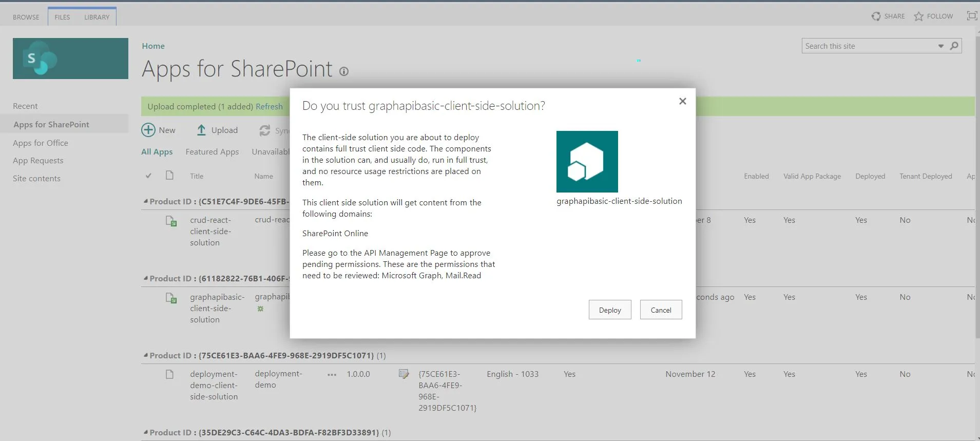This screenshot has height=441, width=980.
Task: Click the New plus icon
Action: tap(148, 130)
